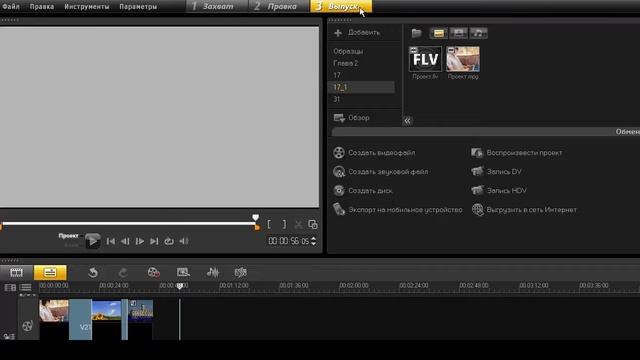Select Проект playback mode
Viewport: 640px width, 360px height.
tap(68, 236)
